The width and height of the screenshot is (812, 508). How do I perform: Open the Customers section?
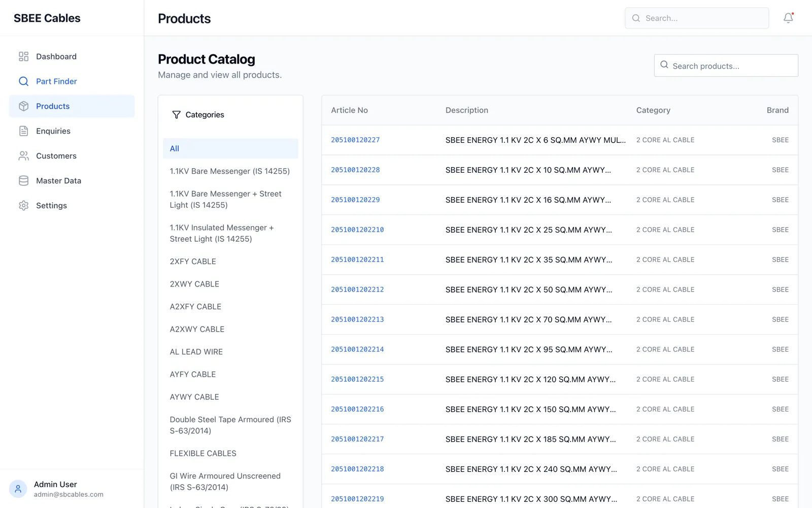[72, 156]
